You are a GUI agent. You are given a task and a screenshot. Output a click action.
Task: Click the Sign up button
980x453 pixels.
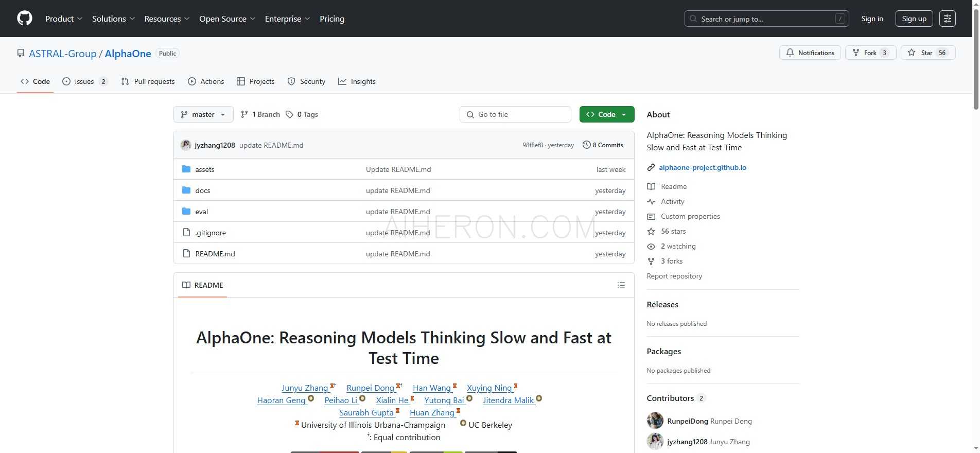click(x=914, y=19)
